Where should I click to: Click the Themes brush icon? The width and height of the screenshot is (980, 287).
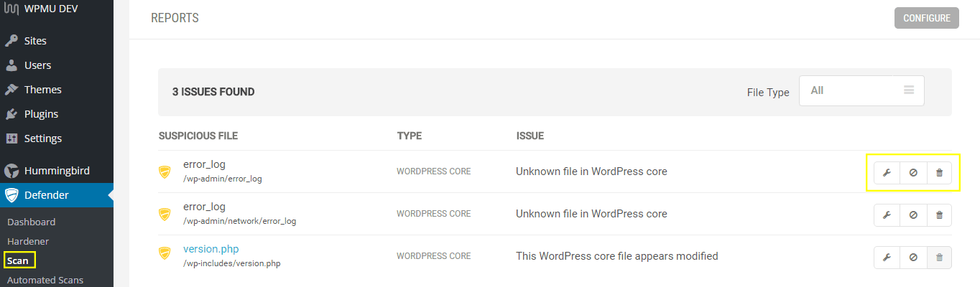[x=11, y=90]
